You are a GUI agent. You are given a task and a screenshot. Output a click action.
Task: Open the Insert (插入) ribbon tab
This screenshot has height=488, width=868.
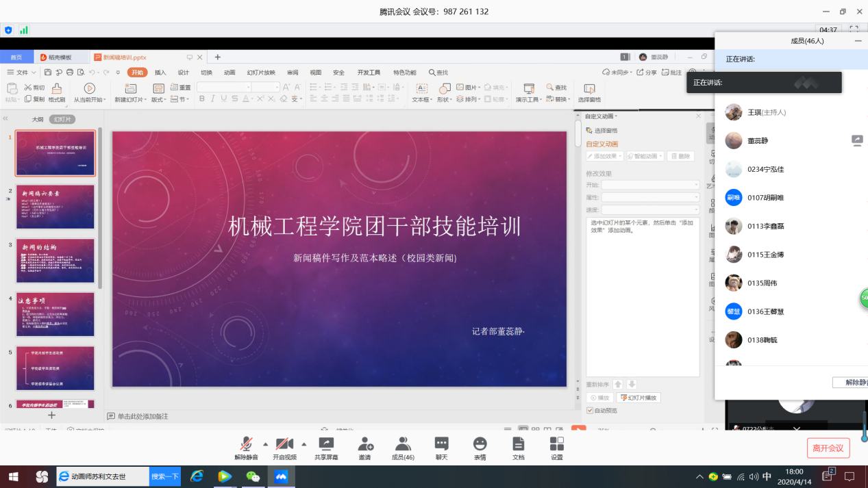point(160,73)
